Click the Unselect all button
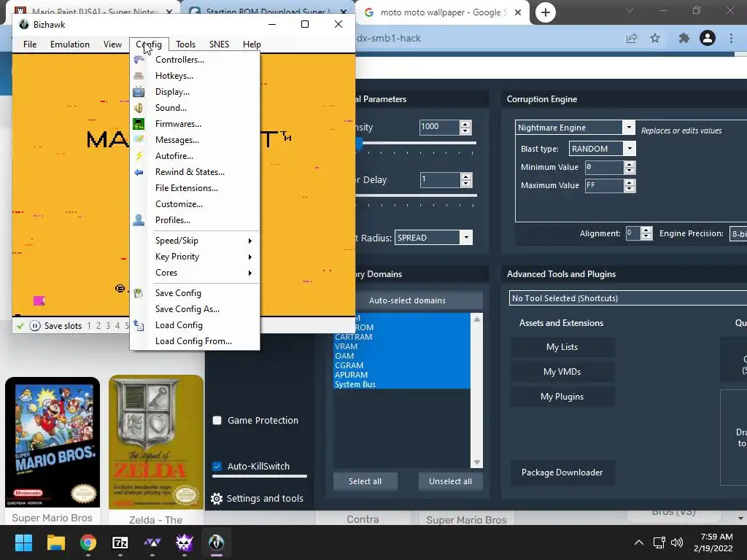747x560 pixels. (x=450, y=481)
